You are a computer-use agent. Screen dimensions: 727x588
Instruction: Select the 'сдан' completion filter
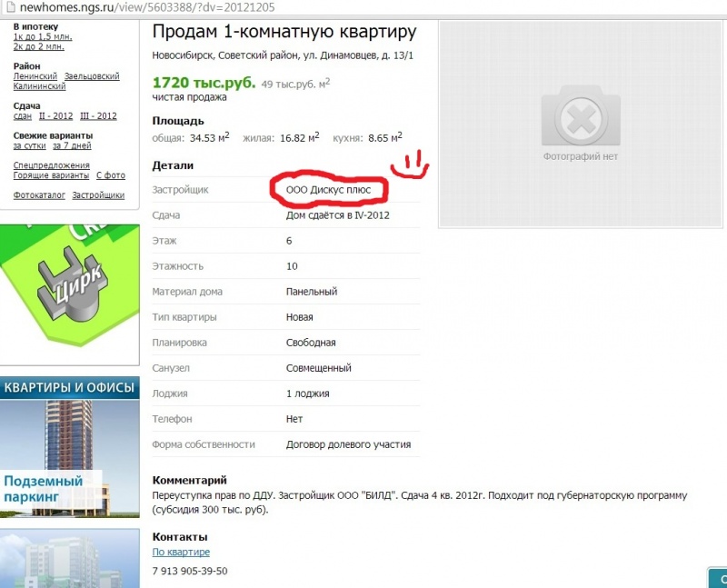point(22,116)
